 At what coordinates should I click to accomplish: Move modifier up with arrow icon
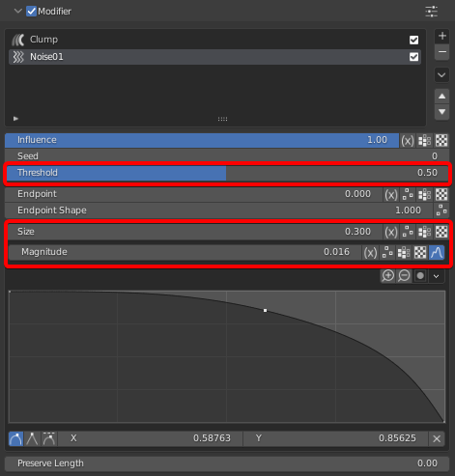pos(441,96)
